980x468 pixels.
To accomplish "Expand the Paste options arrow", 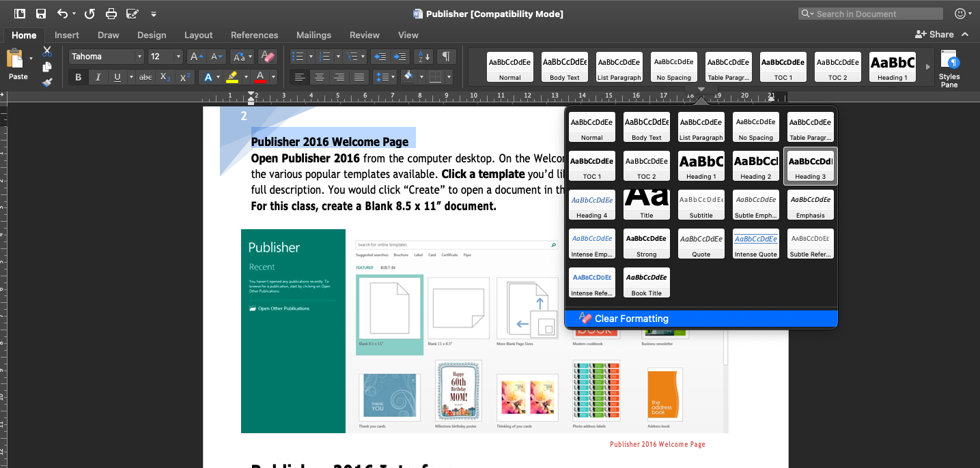I will tap(31, 59).
